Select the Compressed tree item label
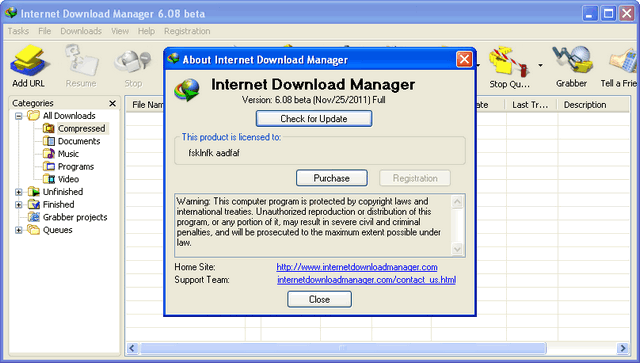640x363 pixels. tap(82, 129)
